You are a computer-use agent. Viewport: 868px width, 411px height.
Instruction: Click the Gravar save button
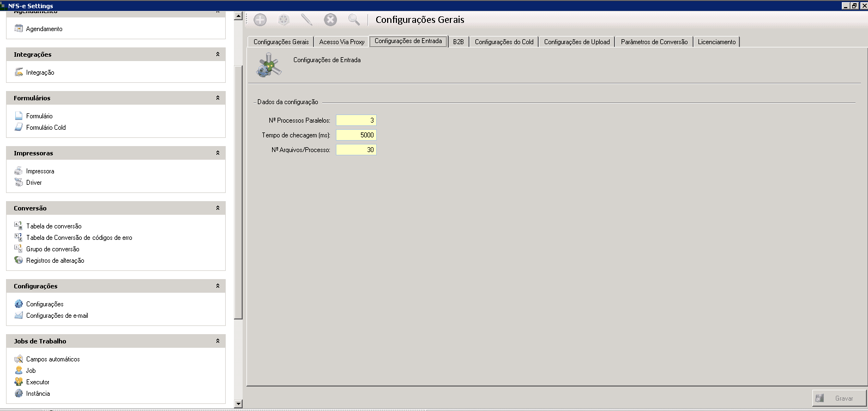[x=839, y=398]
